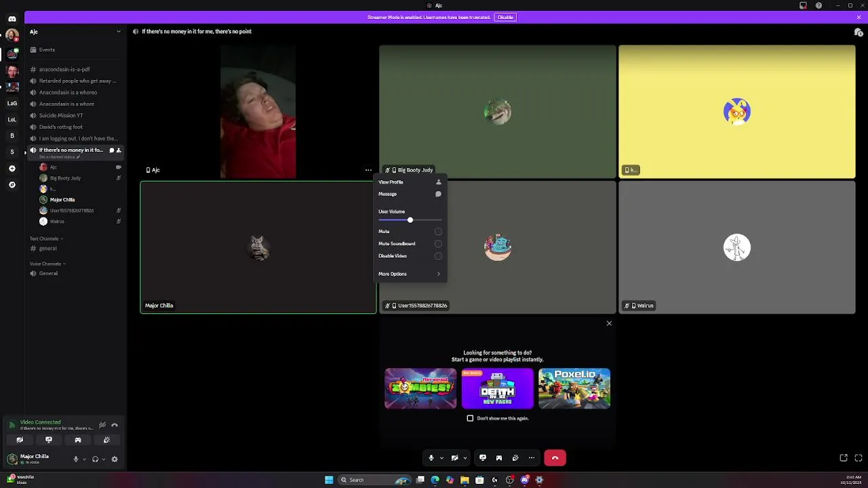Viewport: 868px width, 488px height.
Task: Open three-dots menu on Ajc video tile
Action: point(368,170)
